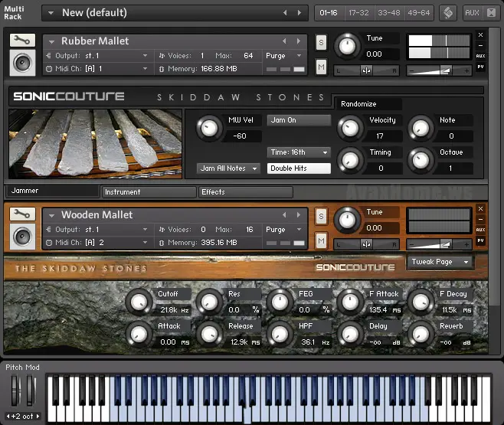Open Wooden Mallet edit mode via wrench icon
This screenshot has width=504, height=425.
click(x=22, y=214)
